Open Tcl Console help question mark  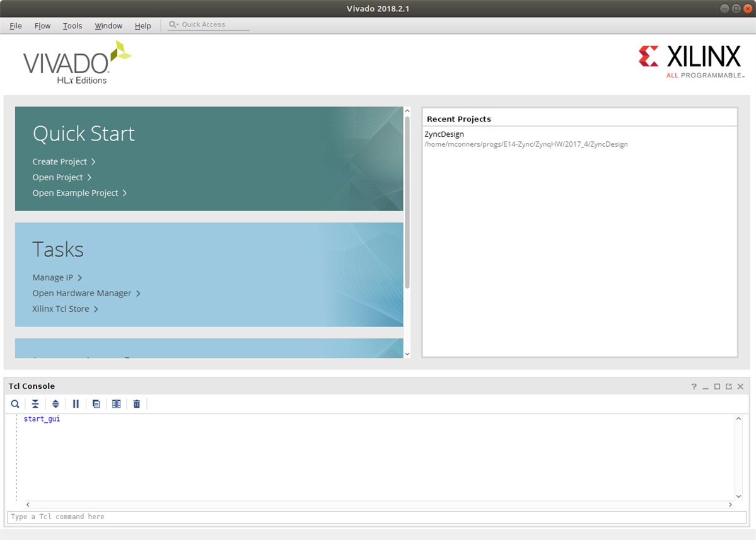pos(694,386)
